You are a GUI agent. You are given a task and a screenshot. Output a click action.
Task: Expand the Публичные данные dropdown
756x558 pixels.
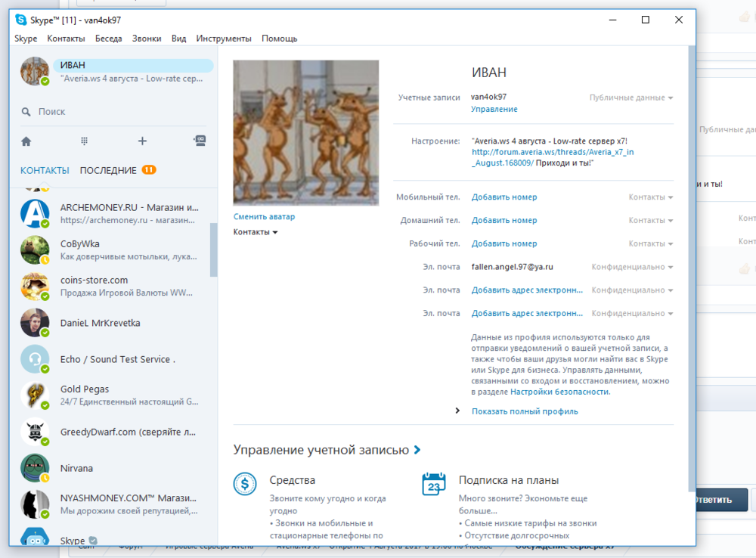tap(631, 98)
